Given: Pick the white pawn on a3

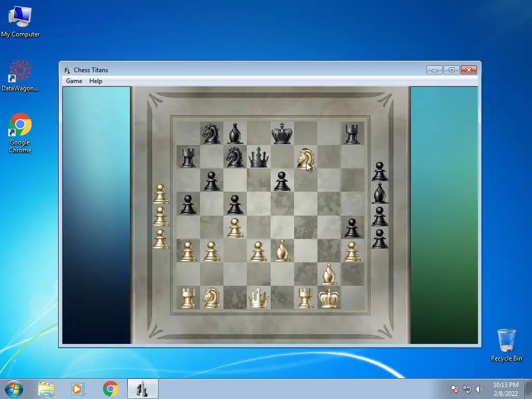Looking at the screenshot, I should pos(188,251).
